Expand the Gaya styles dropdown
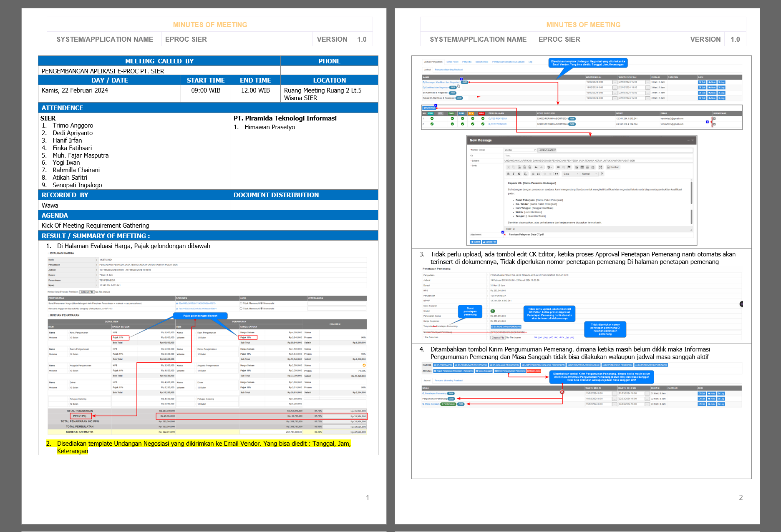This screenshot has width=781, height=532. click(x=571, y=174)
